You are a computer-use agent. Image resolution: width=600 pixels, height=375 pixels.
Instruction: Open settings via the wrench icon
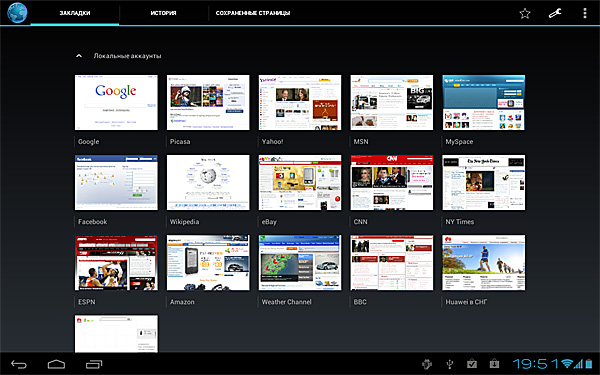click(555, 13)
